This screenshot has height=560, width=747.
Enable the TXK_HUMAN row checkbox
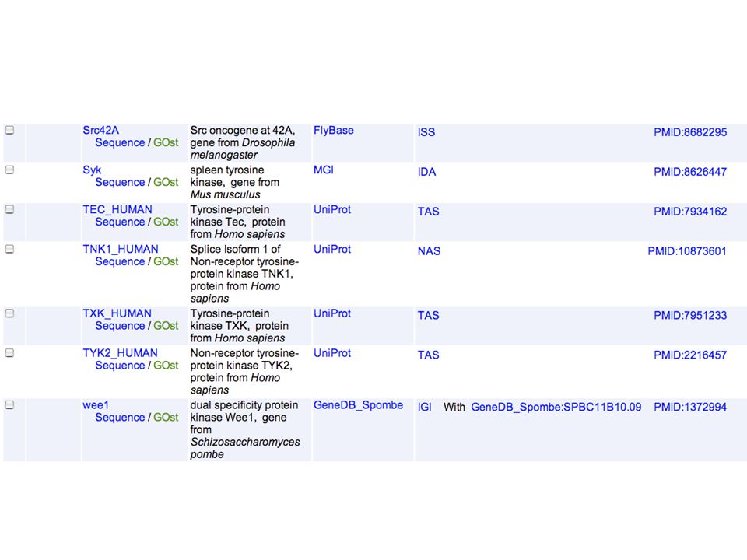tap(9, 313)
